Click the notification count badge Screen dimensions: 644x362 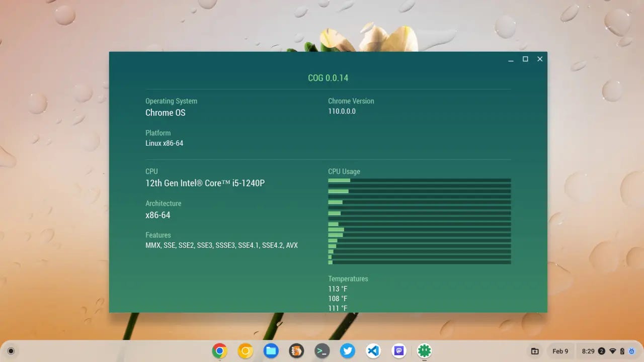click(602, 351)
